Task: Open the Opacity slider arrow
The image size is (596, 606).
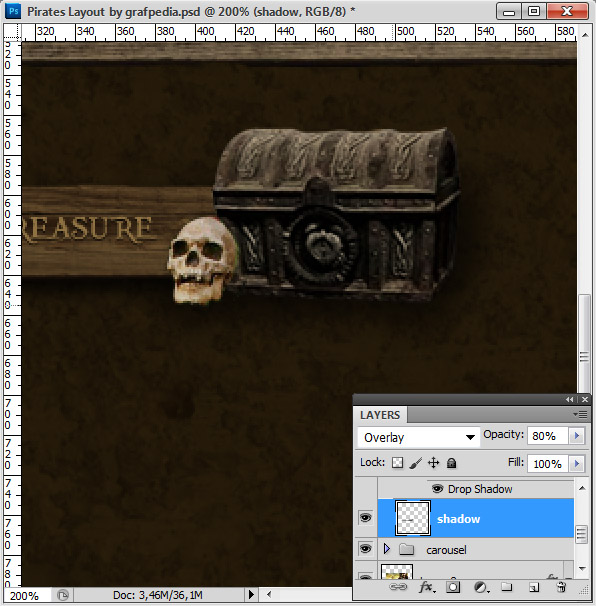Action: coord(577,436)
